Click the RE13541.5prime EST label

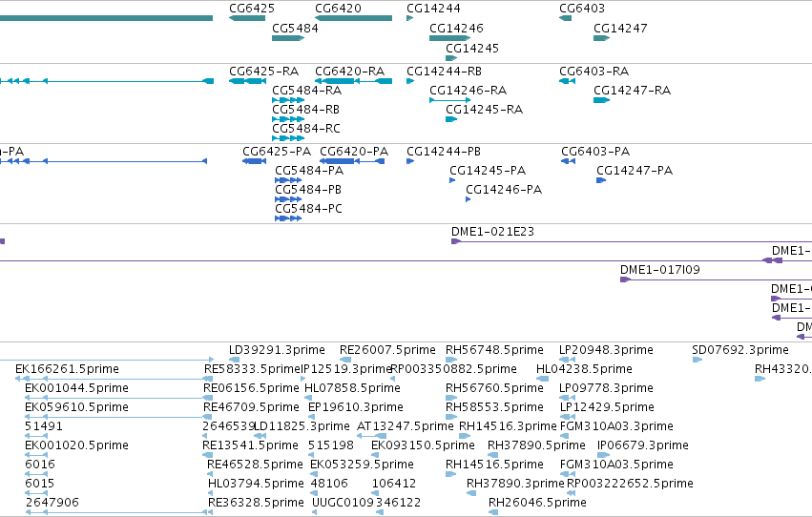click(x=250, y=446)
